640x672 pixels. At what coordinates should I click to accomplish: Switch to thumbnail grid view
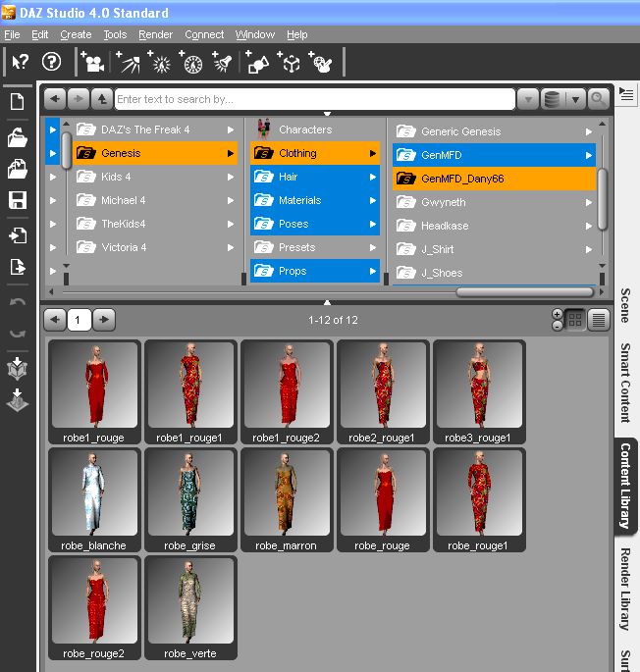[x=575, y=319]
